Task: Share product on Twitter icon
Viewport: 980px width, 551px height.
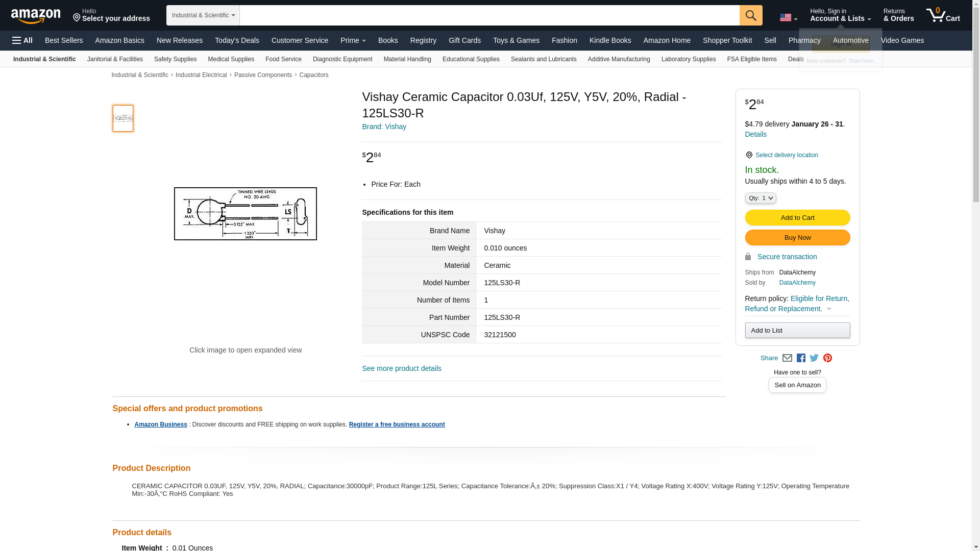Action: (x=814, y=358)
